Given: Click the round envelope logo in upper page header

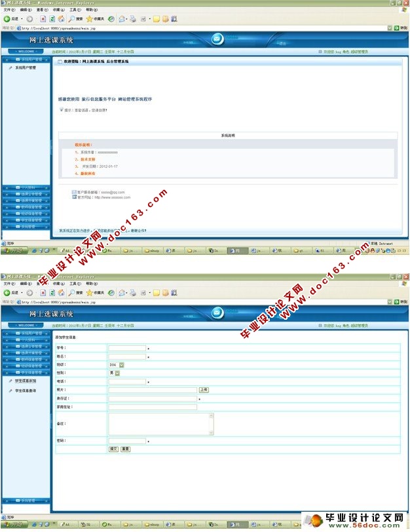Looking at the screenshot, I should pyautogui.click(x=217, y=39).
